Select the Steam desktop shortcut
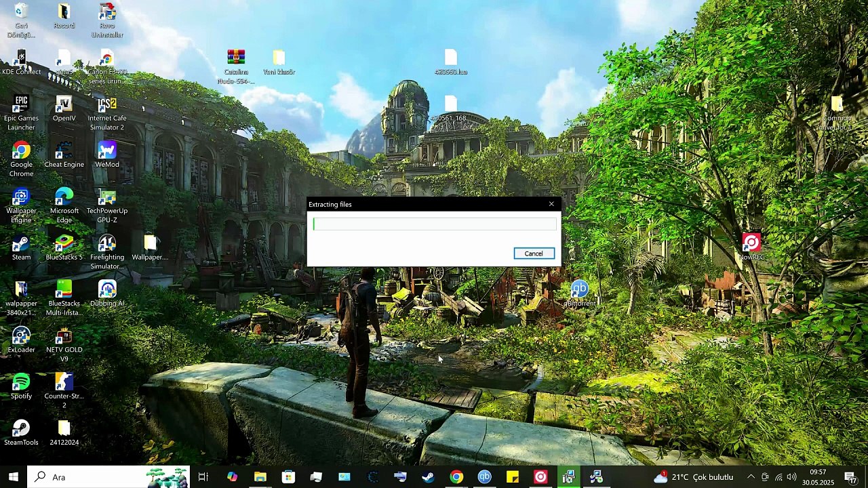The width and height of the screenshot is (868, 488). point(21,247)
